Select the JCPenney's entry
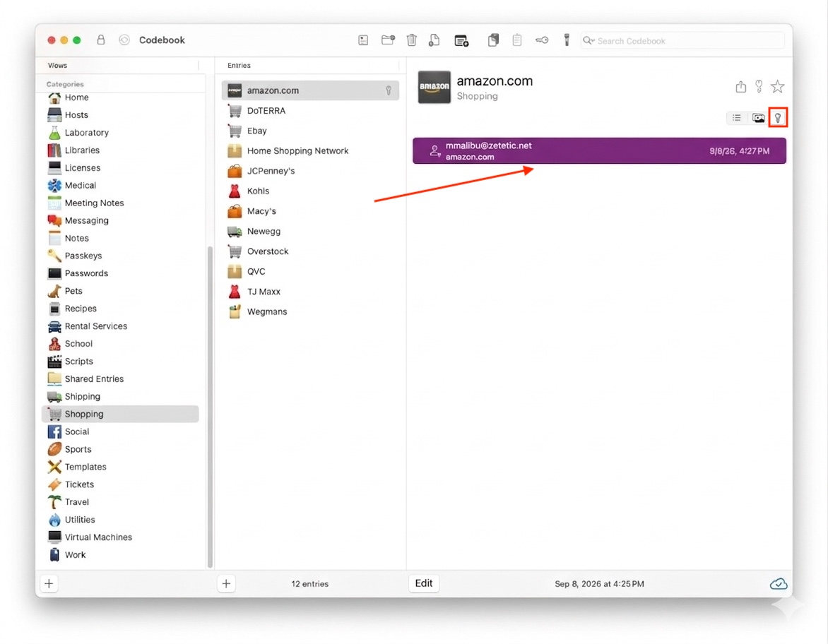The width and height of the screenshot is (828, 644). pos(311,171)
